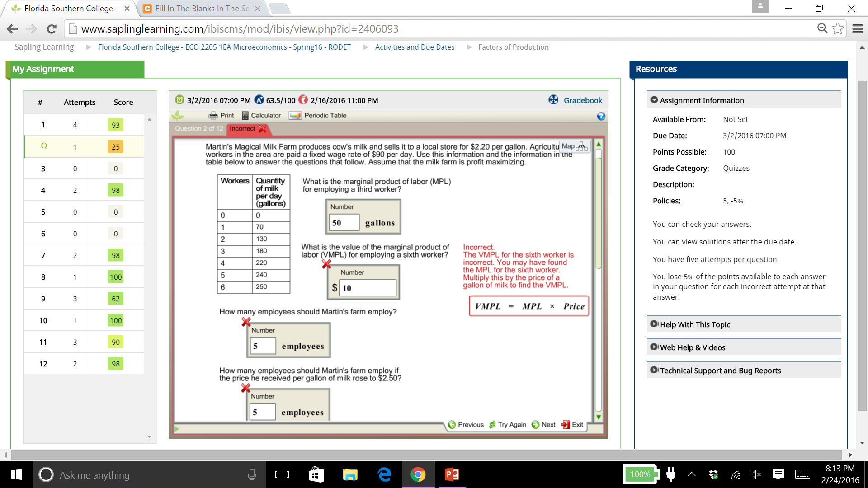Click the Previous navigation button
Viewport: 868px width, 488px height.
pyautogui.click(x=467, y=424)
